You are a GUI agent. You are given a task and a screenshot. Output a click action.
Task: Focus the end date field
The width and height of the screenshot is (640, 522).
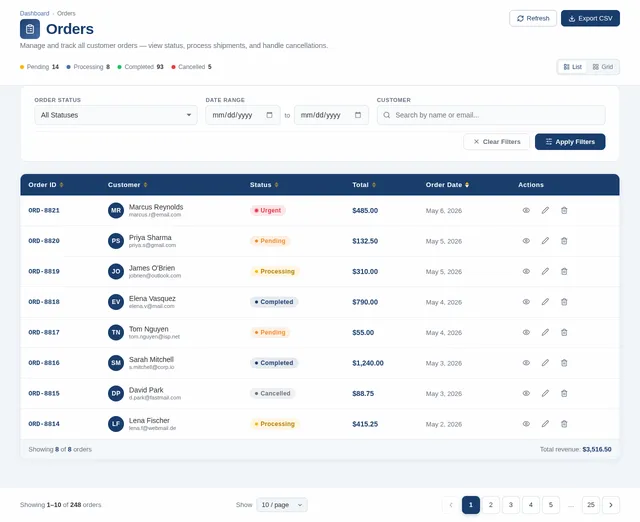(331, 115)
